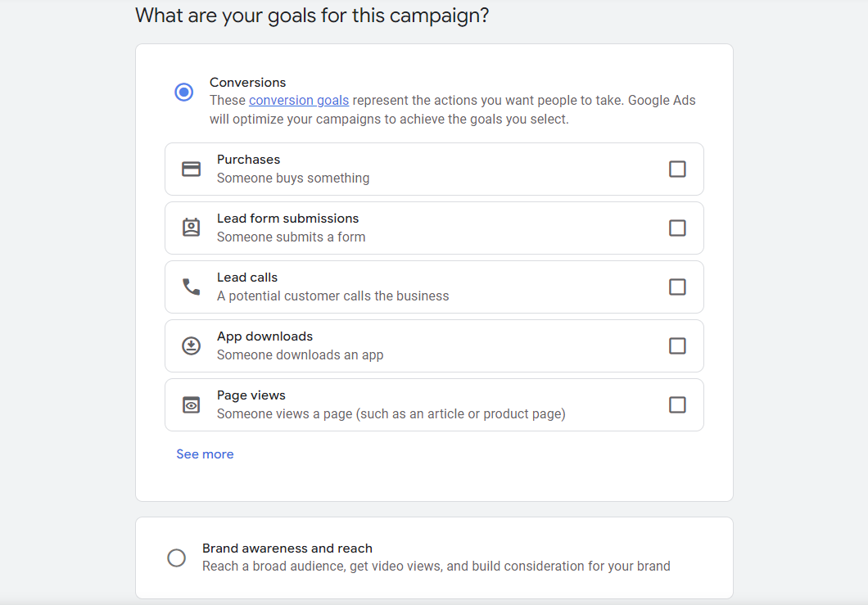This screenshot has width=868, height=605.
Task: Toggle the App downloads checkbox
Action: click(x=677, y=345)
